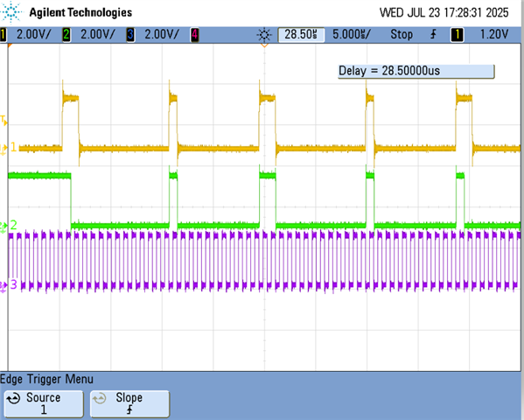Click the channel 2 2.00V/ scale readout
Image resolution: width=524 pixels, height=420 pixels.
pos(98,34)
